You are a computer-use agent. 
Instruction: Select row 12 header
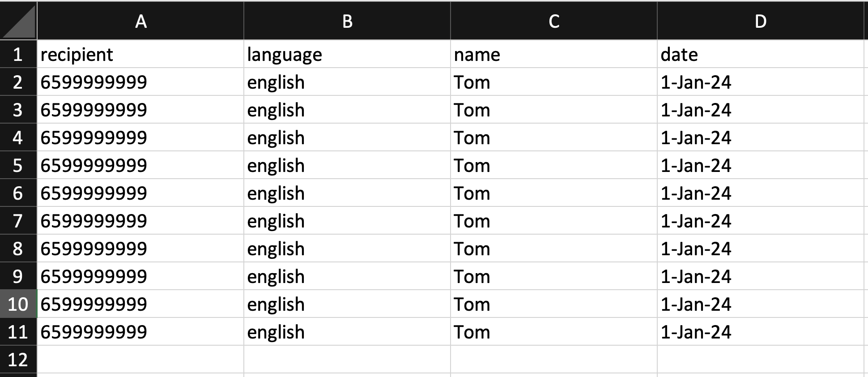18,360
